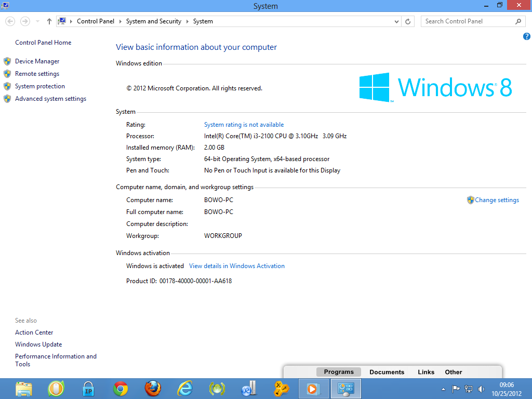Switch to the Documents tab
The height and width of the screenshot is (399, 532).
click(x=387, y=372)
